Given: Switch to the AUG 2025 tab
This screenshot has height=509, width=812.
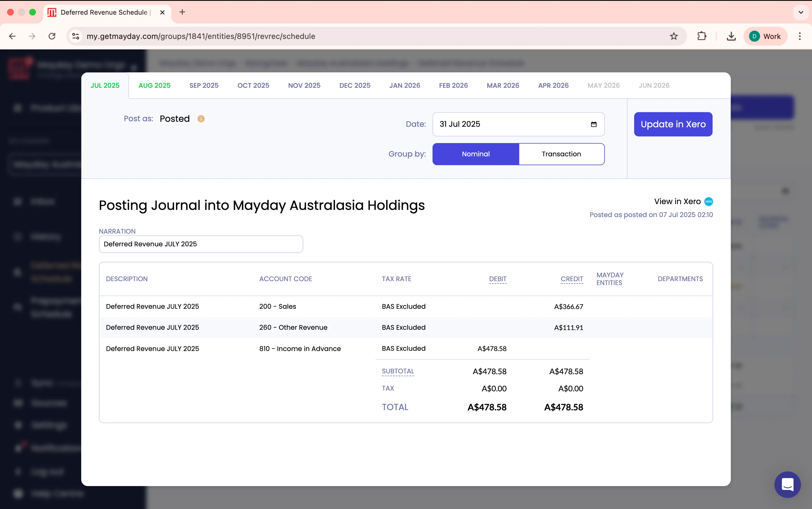Looking at the screenshot, I should coord(154,86).
